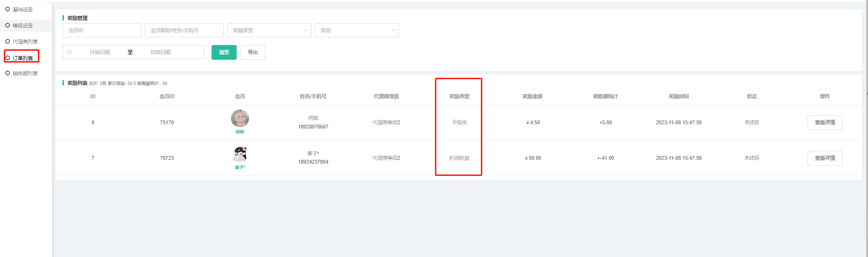This screenshot has width=868, height=257.
Task: Open 等级设置 in the sidebar
Action: pos(23,26)
